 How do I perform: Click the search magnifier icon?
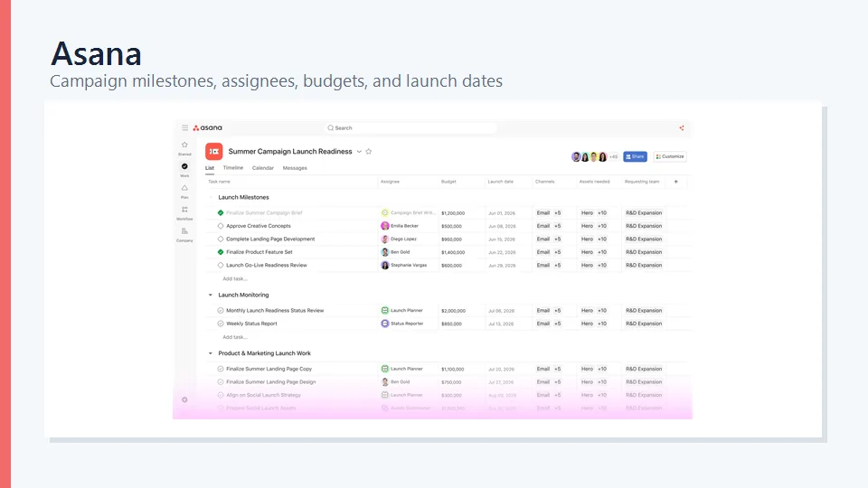(331, 127)
